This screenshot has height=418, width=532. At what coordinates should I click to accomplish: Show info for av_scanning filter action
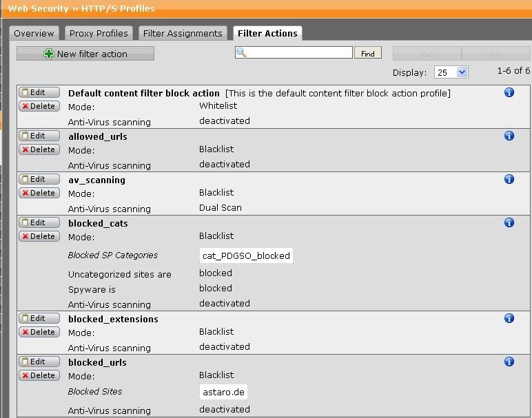[x=509, y=179]
